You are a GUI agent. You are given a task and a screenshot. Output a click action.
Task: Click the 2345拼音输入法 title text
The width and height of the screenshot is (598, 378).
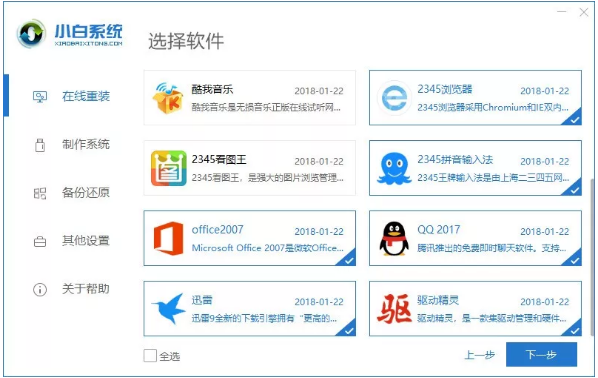(455, 159)
